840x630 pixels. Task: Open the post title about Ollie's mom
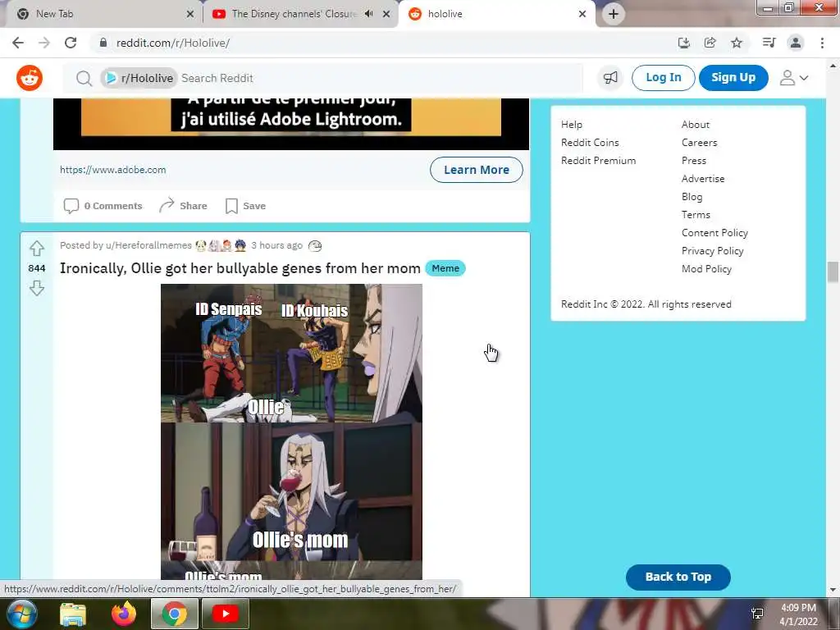[240, 268]
